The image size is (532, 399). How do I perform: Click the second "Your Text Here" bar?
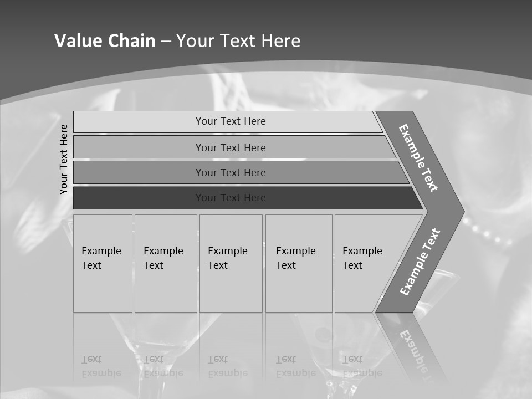(x=230, y=147)
